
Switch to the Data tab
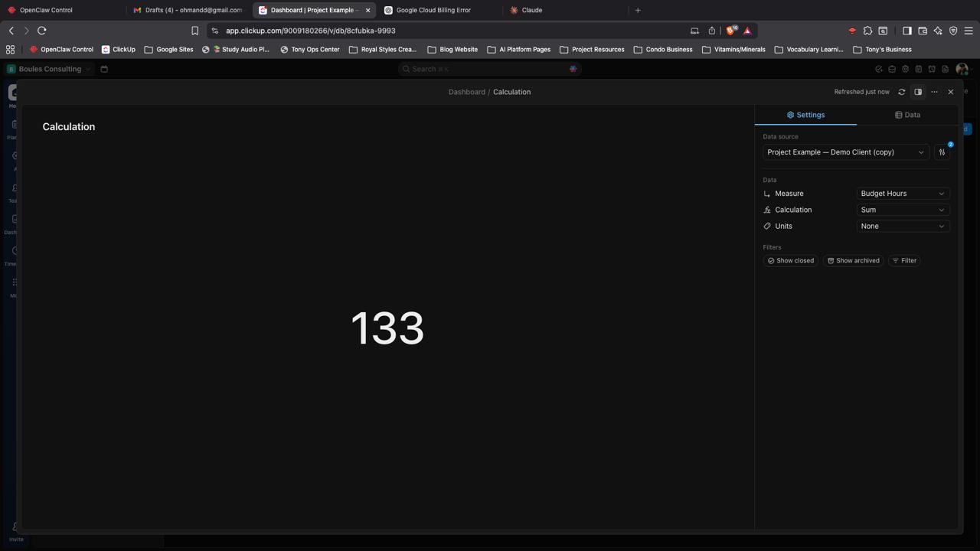point(907,115)
